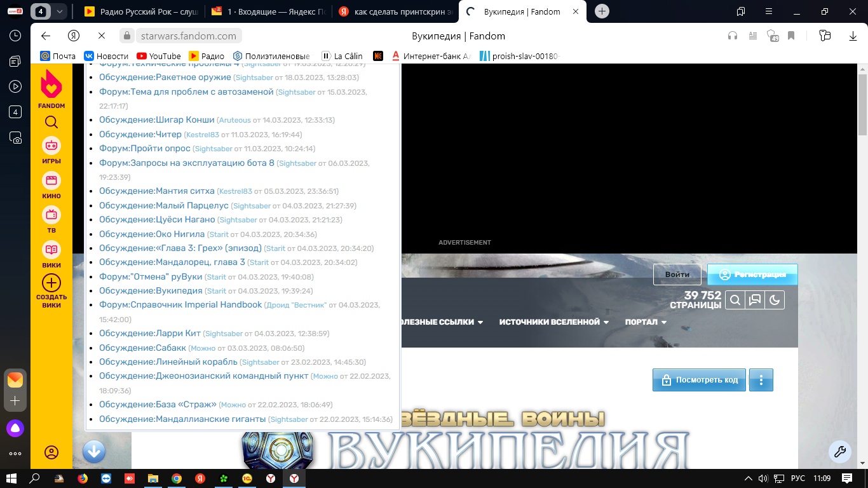This screenshot has width=868, height=488.
Task: Open link Обсуждение:Линейный корабль
Action: 168,362
